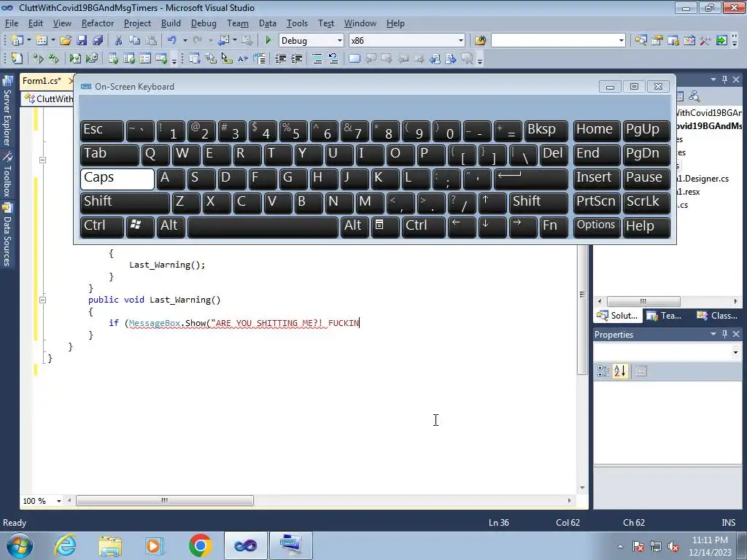The height and width of the screenshot is (560, 747).
Task: Click the Uncomment Selection icon
Action: [333, 58]
